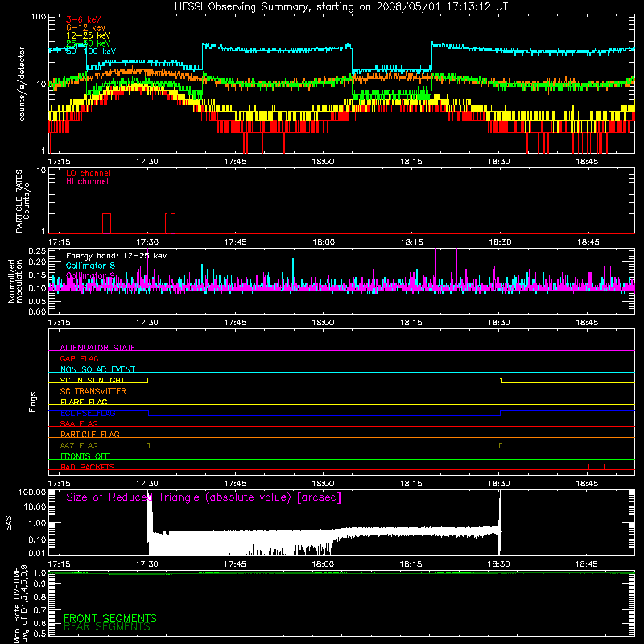
Task: Select the SC IN SUNLIGHT flag label
Action: (93, 380)
